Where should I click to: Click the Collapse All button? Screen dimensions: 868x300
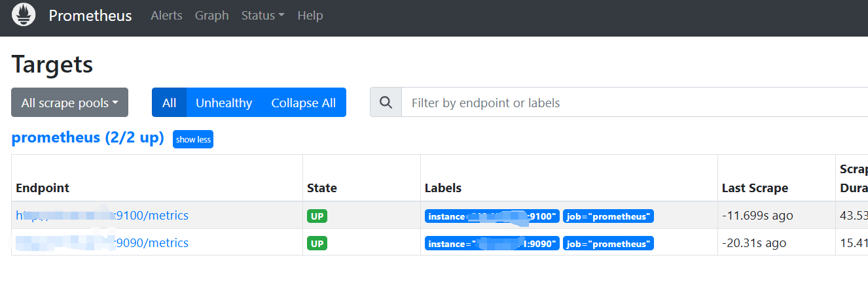click(x=304, y=103)
